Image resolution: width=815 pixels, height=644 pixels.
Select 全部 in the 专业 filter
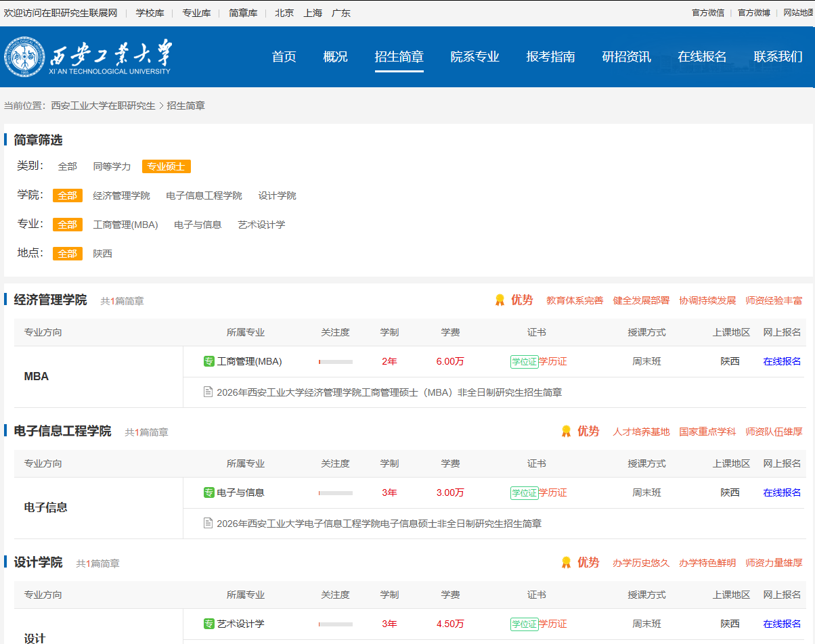pos(68,225)
